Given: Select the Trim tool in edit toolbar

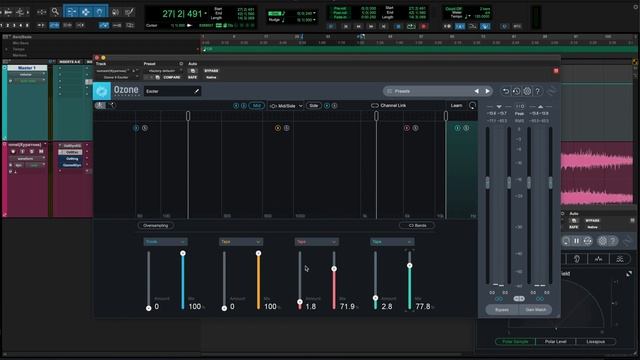Looking at the screenshot, I should tap(71, 12).
